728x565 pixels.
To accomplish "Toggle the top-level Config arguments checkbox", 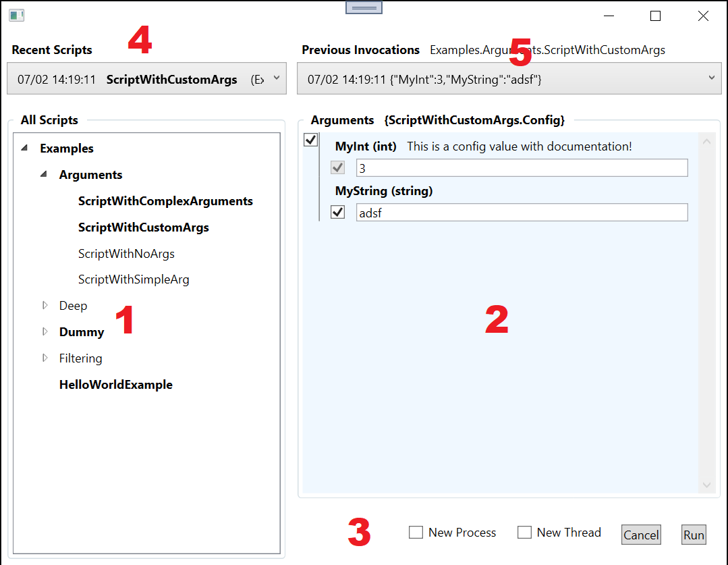I will click(x=310, y=139).
